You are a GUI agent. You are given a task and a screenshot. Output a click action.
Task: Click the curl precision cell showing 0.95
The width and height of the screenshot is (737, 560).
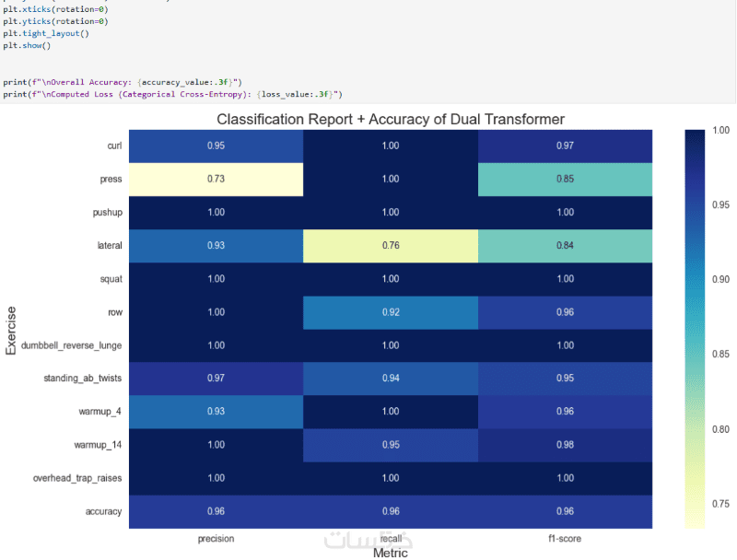[216, 146]
